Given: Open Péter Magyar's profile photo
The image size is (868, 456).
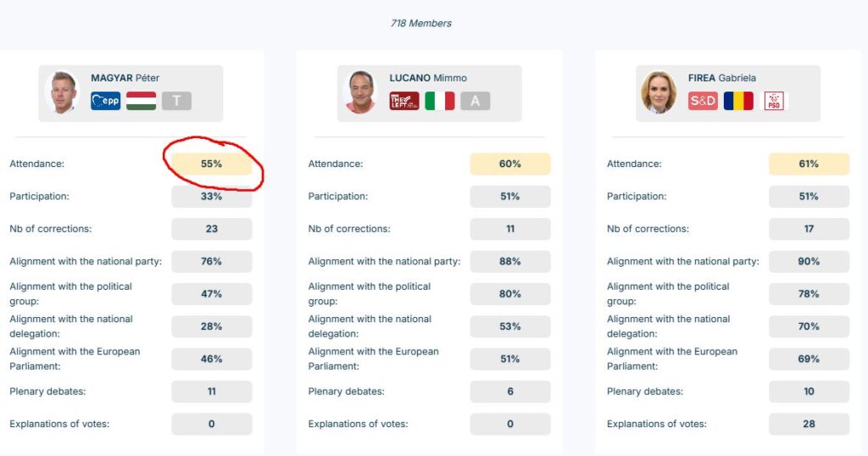Looking at the screenshot, I should tap(62, 92).
